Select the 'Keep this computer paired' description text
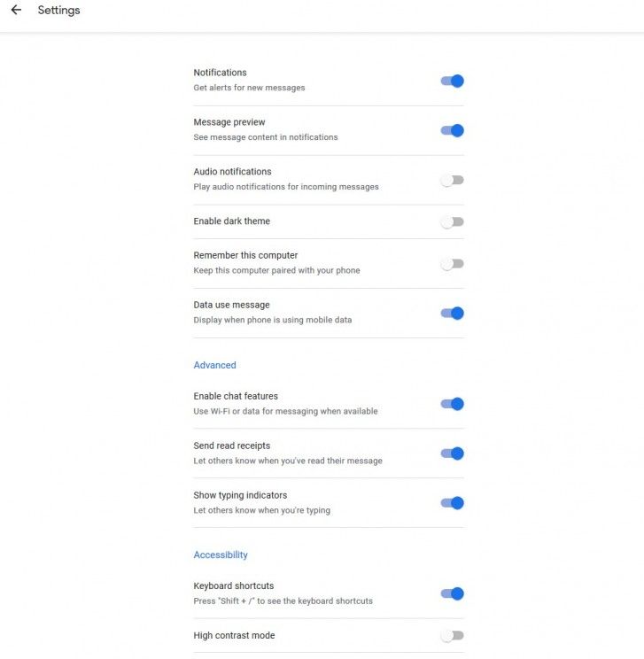This screenshot has width=644, height=659. click(276, 270)
